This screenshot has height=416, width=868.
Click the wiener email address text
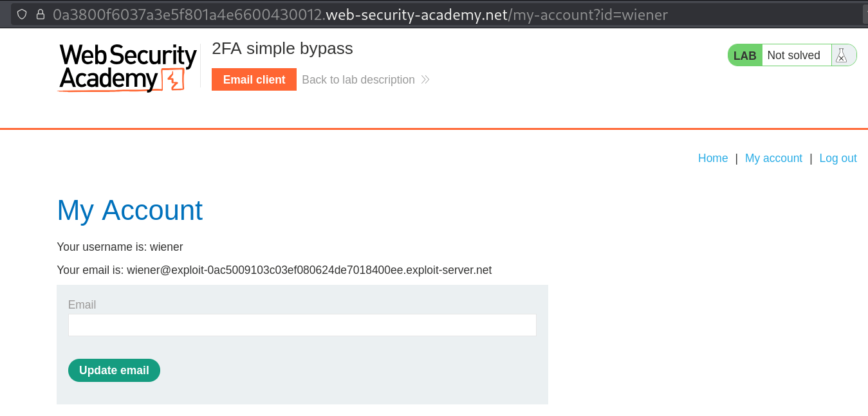(309, 269)
